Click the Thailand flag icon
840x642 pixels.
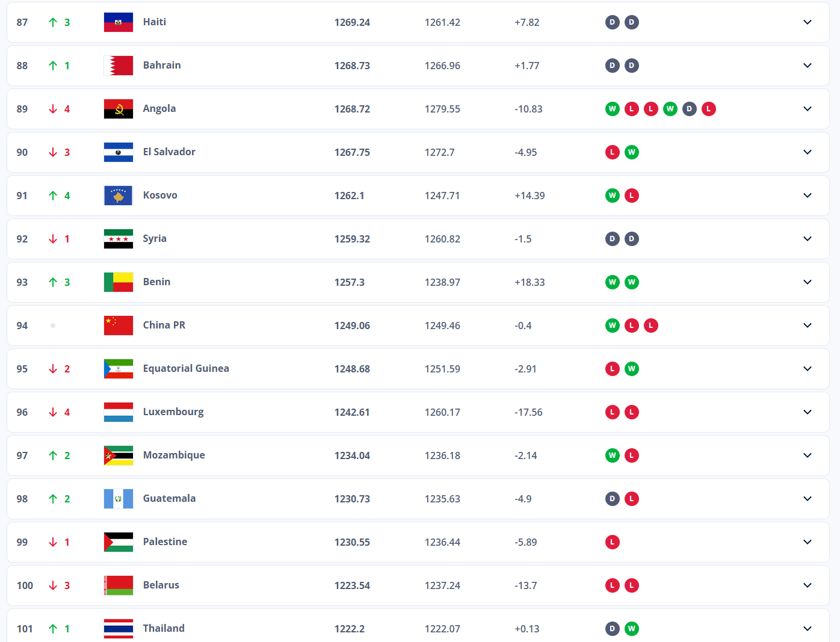pyautogui.click(x=118, y=629)
